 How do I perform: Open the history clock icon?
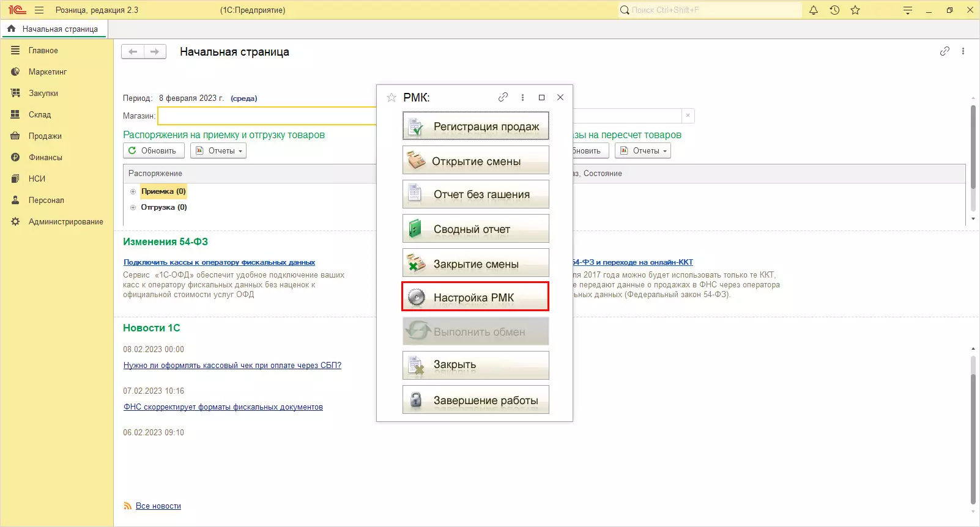coord(834,10)
